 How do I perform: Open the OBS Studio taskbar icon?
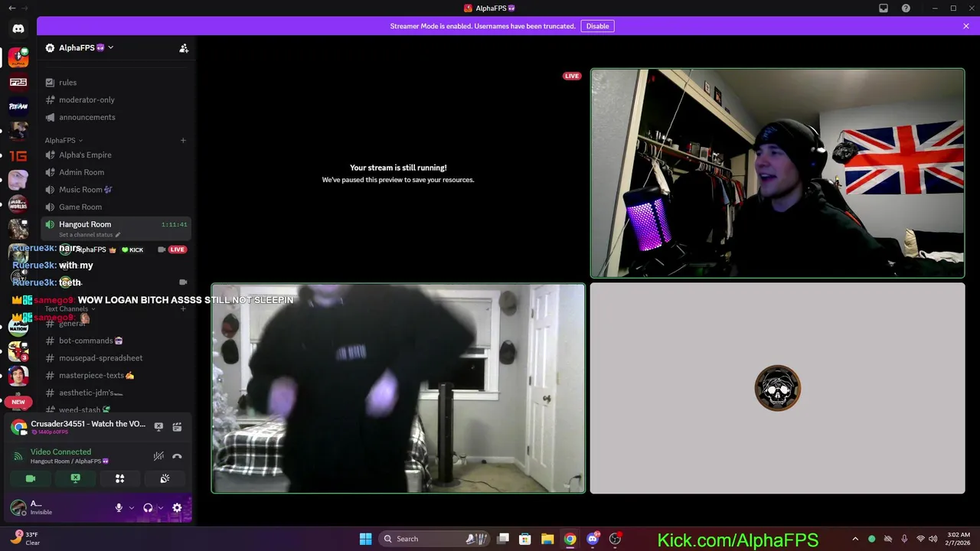[615, 539]
